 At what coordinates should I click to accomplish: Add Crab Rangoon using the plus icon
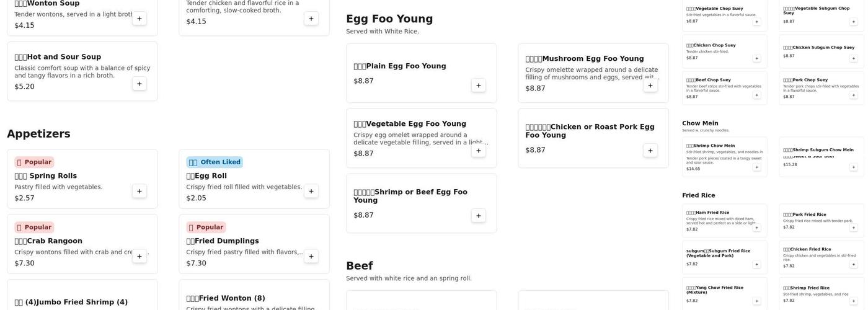139,256
